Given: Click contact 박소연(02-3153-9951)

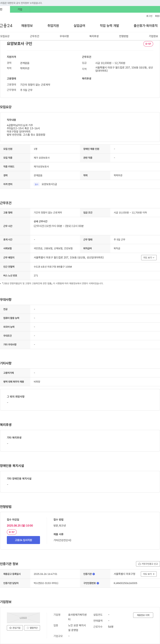Looking at the screenshot, I should (x=46, y=583).
